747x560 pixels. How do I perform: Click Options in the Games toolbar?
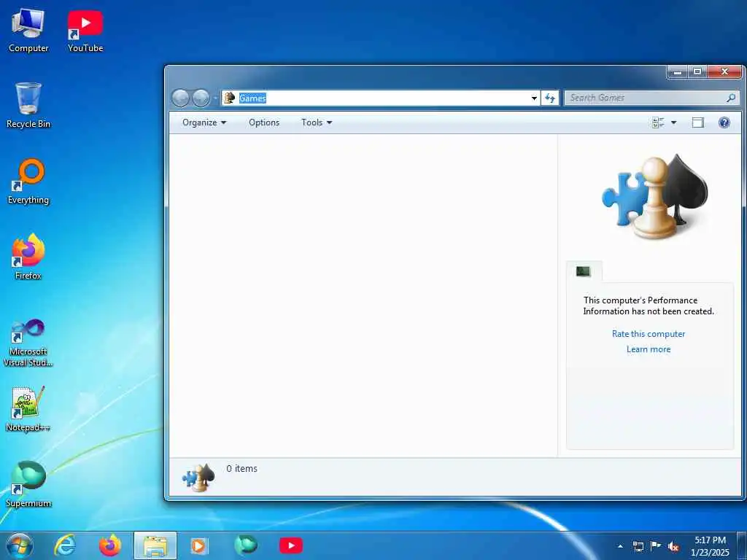tap(264, 122)
